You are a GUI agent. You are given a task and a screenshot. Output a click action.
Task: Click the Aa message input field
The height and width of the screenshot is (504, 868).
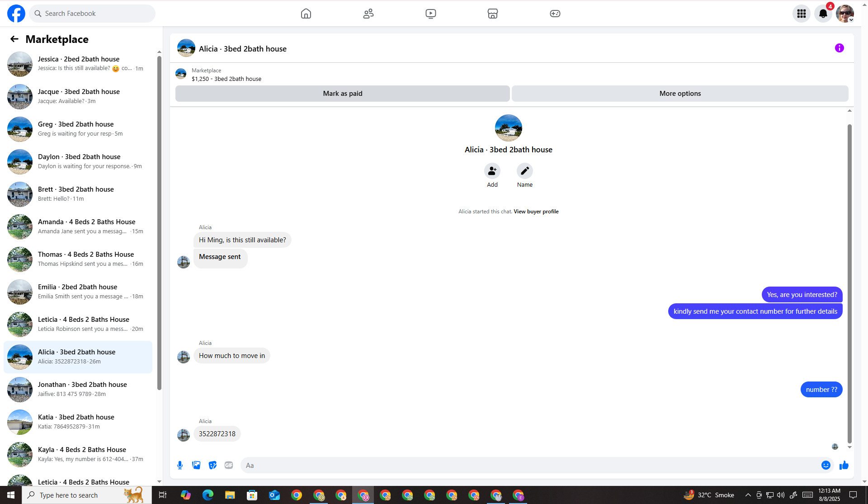[x=529, y=465]
